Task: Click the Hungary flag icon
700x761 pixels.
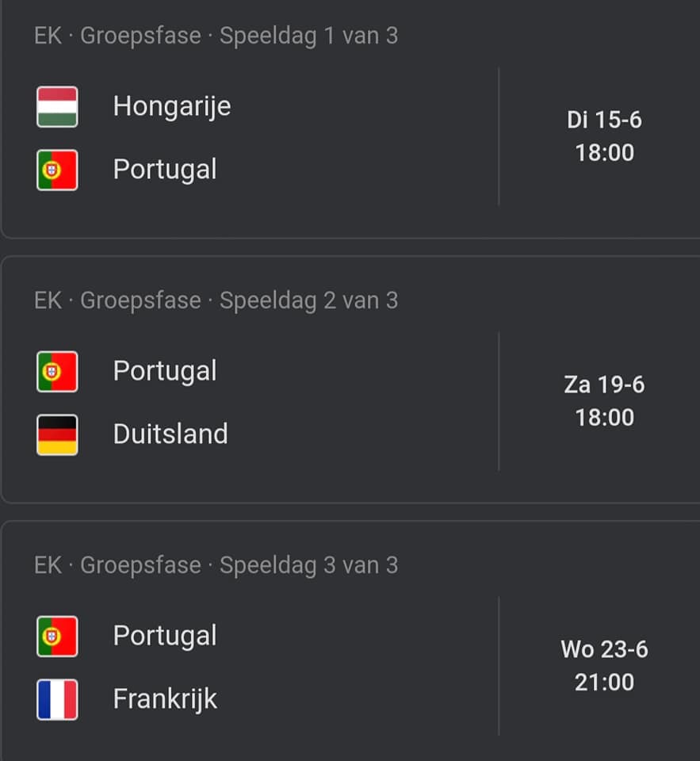Action: coord(57,107)
